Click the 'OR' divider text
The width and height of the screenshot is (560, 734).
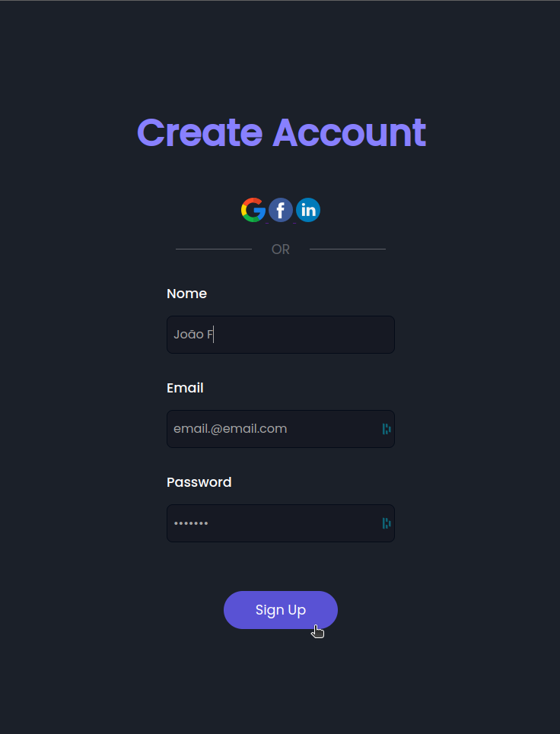[281, 249]
